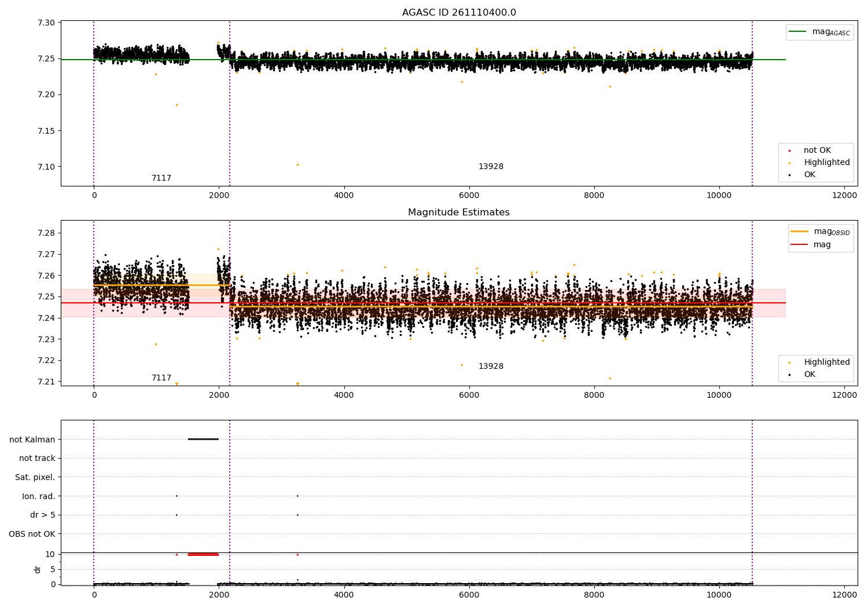868x608 pixels.
Task: Click the 'Sat. pixel.' row label
Action: pyautogui.click(x=35, y=478)
